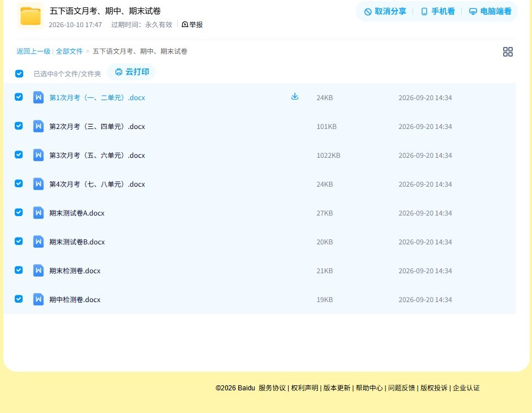The width and height of the screenshot is (532, 413).
Task: Click the yellow folder icon at top
Action: (x=31, y=16)
